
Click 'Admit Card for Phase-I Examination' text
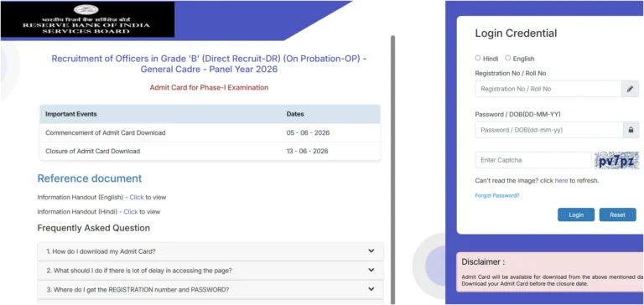209,87
